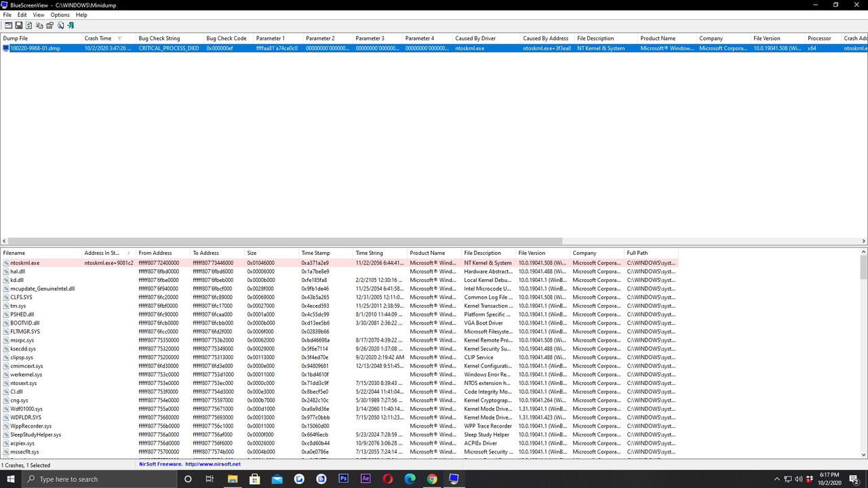Screen dimensions: 868x488
Task: Select the SleepStudyHelper.sys driver row
Action: tap(339, 434)
